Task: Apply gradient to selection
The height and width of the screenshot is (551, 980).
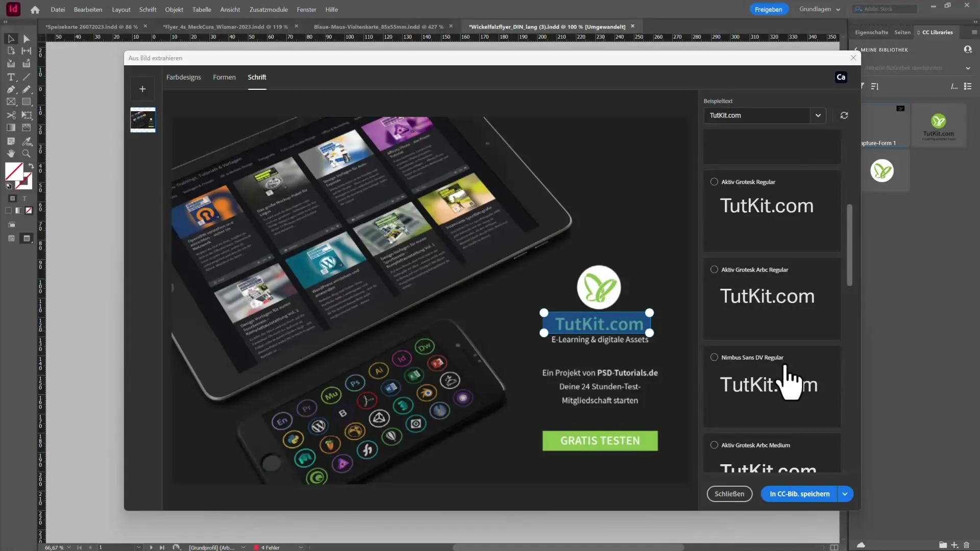Action: 18,210
